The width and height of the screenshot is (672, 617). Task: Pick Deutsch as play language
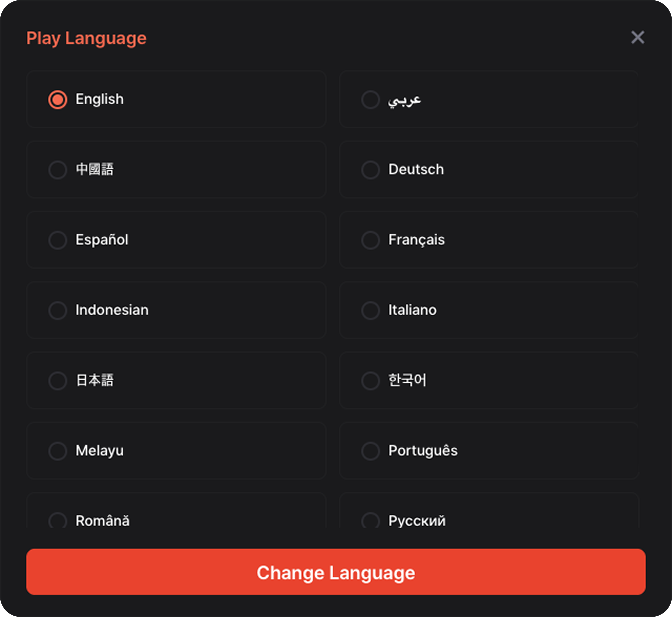coord(370,170)
